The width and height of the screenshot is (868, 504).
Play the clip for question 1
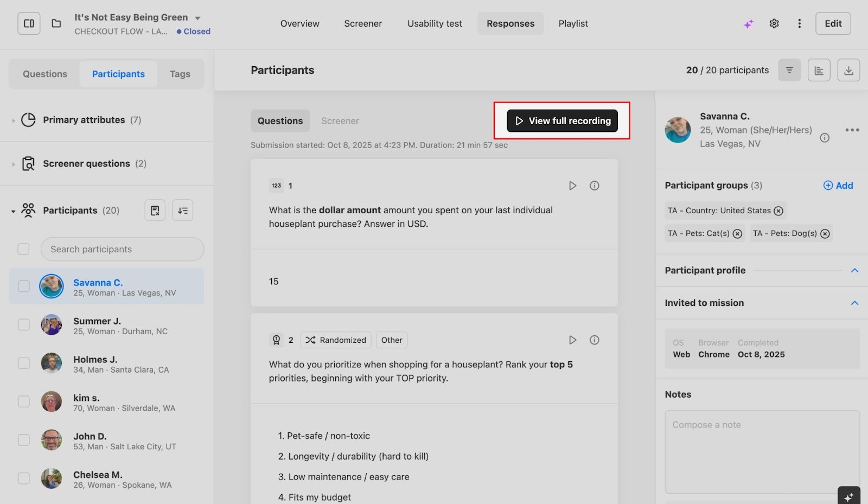coord(572,186)
